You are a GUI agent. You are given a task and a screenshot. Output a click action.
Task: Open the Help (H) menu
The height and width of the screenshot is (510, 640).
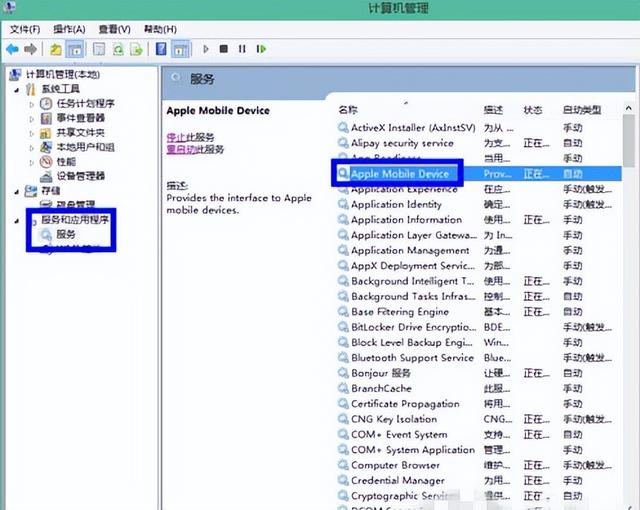(160, 29)
